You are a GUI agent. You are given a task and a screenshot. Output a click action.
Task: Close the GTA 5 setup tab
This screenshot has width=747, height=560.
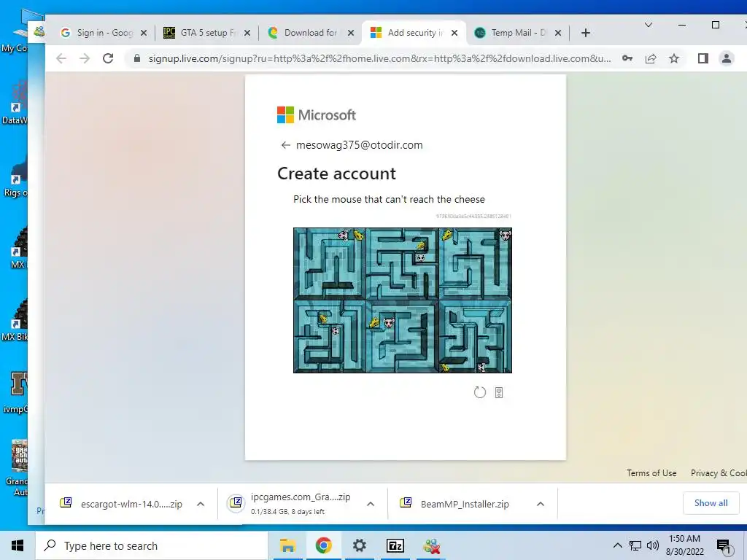[247, 33]
